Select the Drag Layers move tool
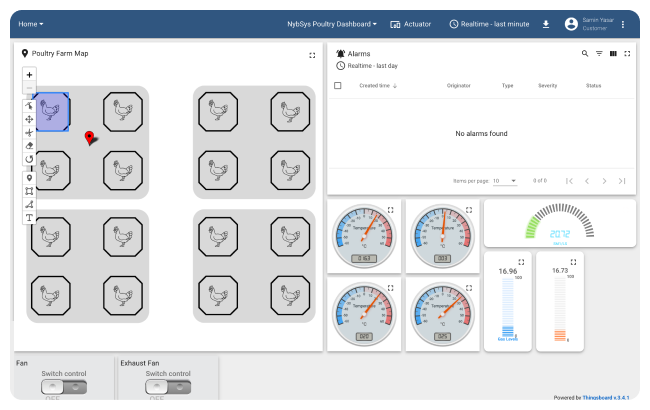650x410 pixels. pos(29,119)
